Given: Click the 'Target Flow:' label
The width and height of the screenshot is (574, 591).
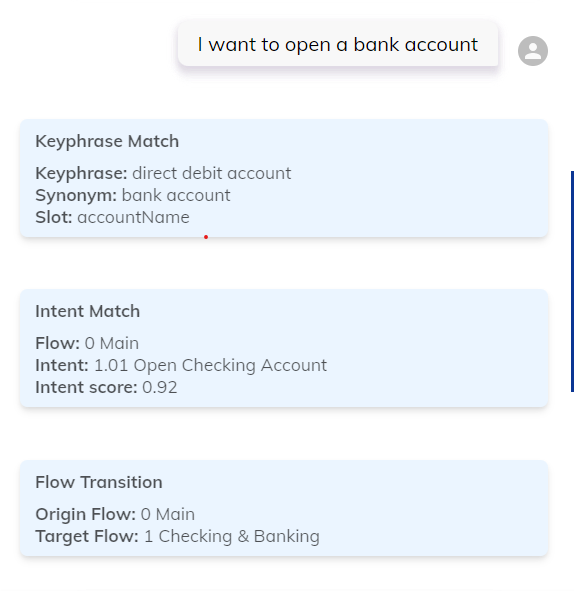Looking at the screenshot, I should point(87,536).
